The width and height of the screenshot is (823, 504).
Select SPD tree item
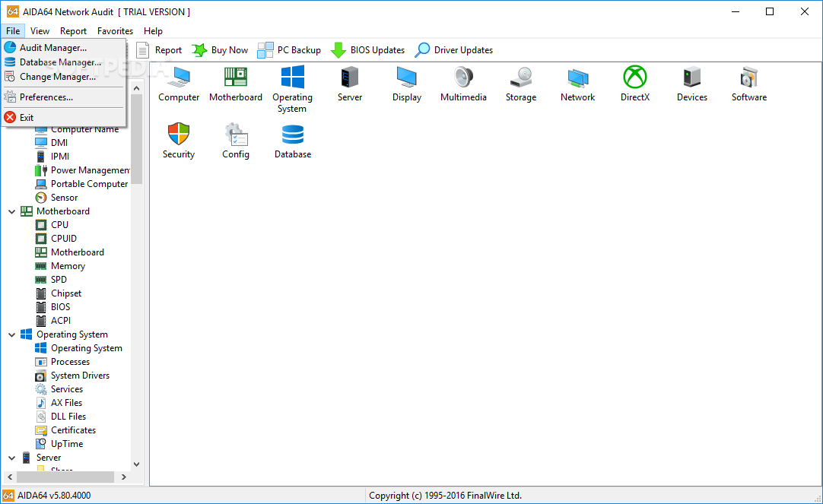pos(51,280)
